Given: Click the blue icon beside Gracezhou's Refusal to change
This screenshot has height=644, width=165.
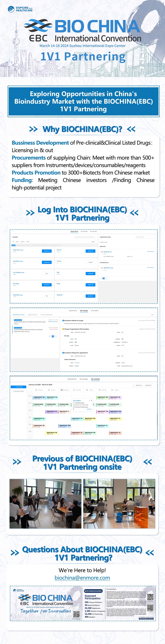Looking at the screenshot, I should (x=63, y=320).
